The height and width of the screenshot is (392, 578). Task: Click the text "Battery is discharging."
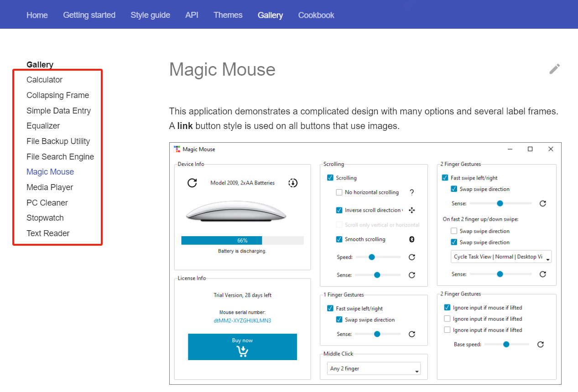click(242, 251)
